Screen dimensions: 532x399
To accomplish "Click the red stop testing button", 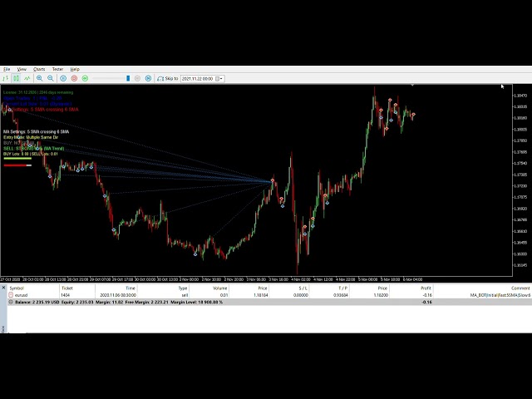I will pyautogui.click(x=74, y=78).
